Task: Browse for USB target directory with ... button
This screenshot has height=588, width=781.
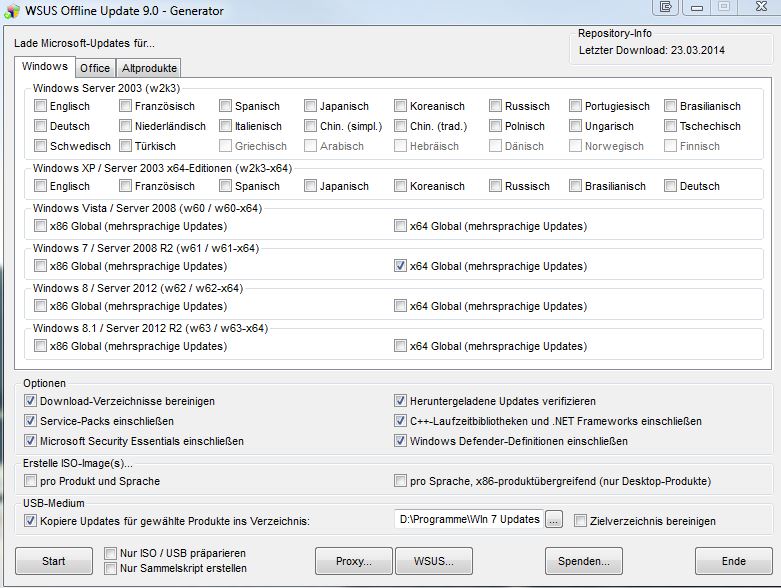Action: [x=554, y=520]
